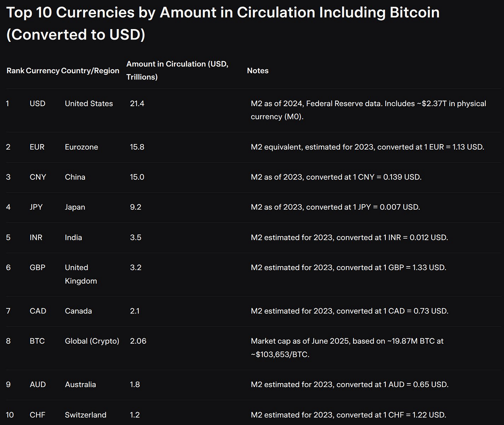Click the 21.4 amount value

[x=137, y=103]
